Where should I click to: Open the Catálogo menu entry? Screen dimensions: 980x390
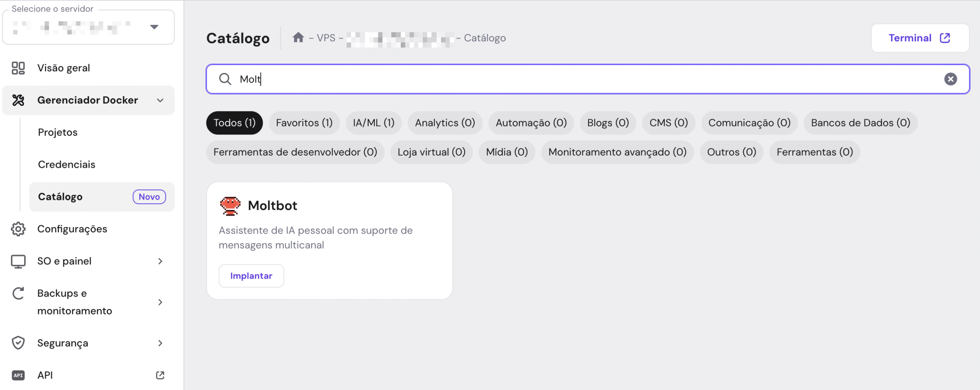(x=60, y=197)
